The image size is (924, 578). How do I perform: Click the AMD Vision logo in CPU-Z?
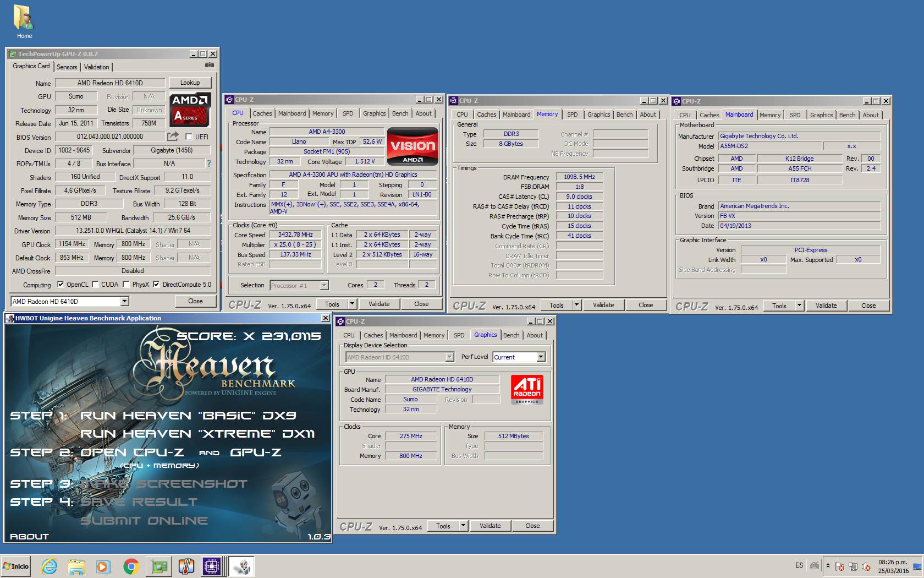pos(413,146)
